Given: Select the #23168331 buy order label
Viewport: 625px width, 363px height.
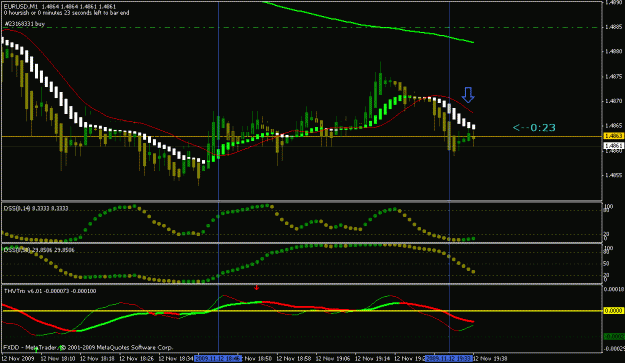Looking at the screenshot, I should click(x=25, y=24).
